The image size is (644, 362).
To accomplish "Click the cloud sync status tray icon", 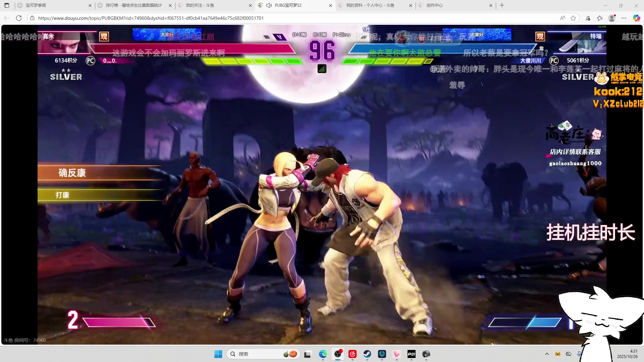I will [x=569, y=354].
